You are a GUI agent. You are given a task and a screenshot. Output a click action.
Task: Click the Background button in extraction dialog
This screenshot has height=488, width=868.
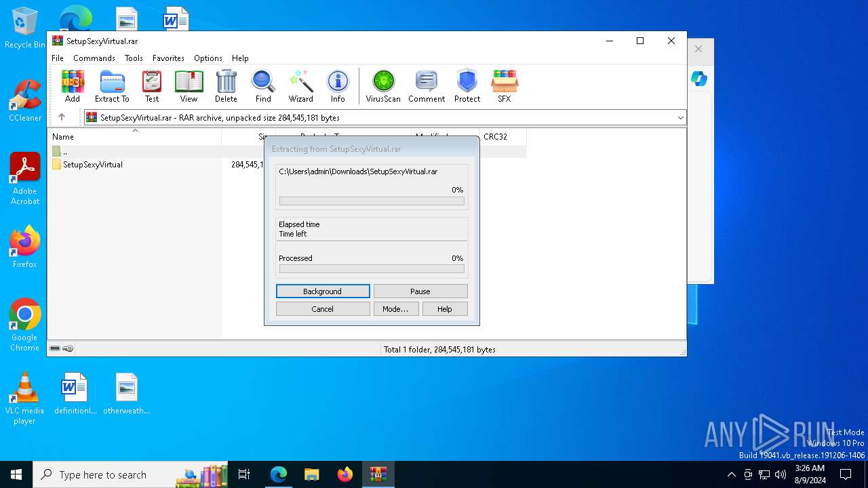coord(323,291)
